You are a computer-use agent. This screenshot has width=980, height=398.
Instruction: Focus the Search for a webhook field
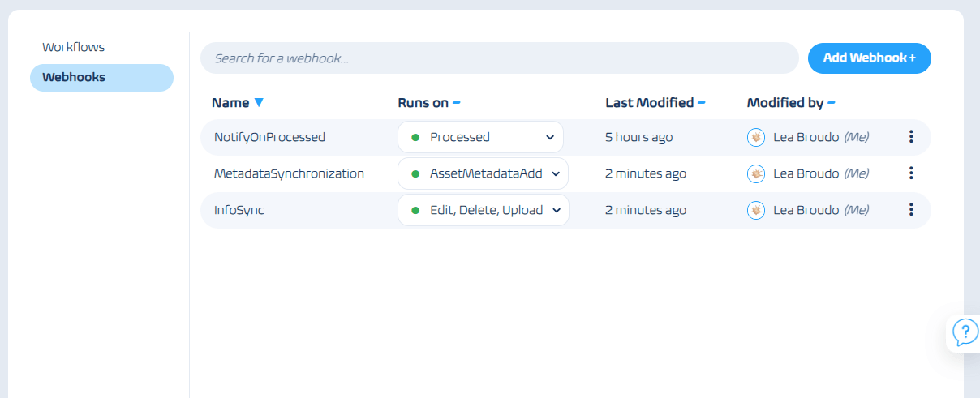tap(500, 58)
